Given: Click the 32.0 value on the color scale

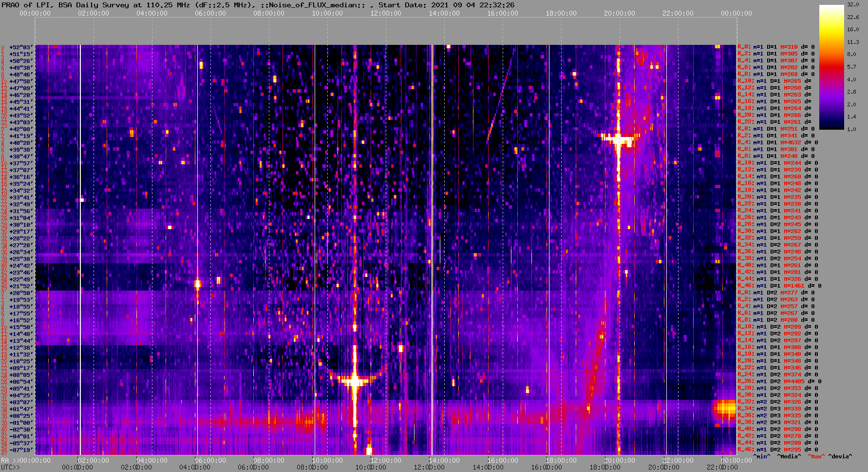Looking at the screenshot, I should tap(853, 4).
